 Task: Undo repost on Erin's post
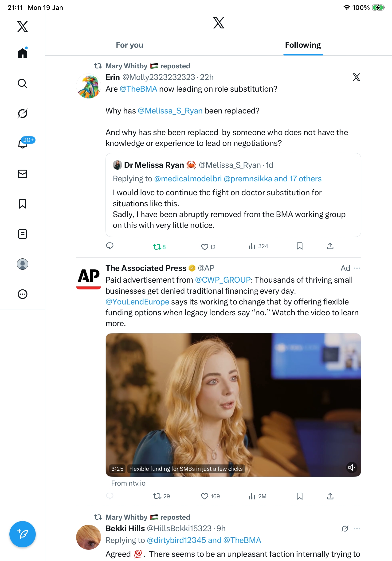click(157, 247)
